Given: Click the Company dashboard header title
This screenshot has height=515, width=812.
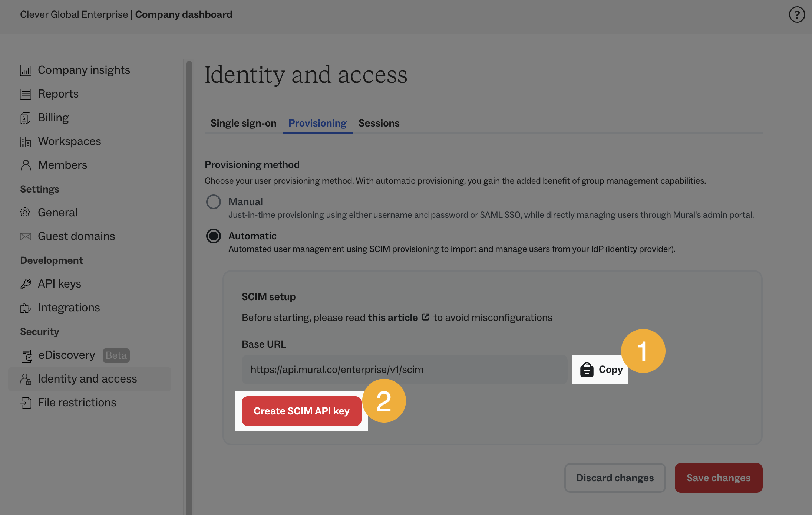Looking at the screenshot, I should tap(184, 14).
